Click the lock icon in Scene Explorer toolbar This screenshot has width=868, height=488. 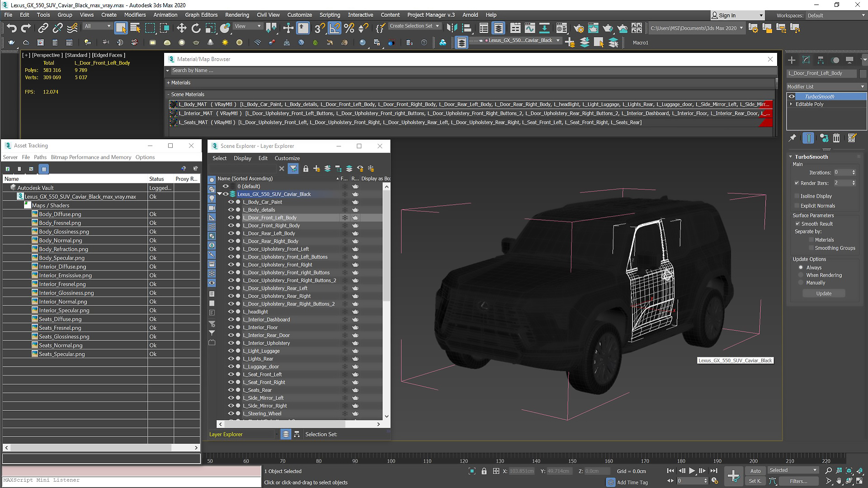(x=306, y=169)
